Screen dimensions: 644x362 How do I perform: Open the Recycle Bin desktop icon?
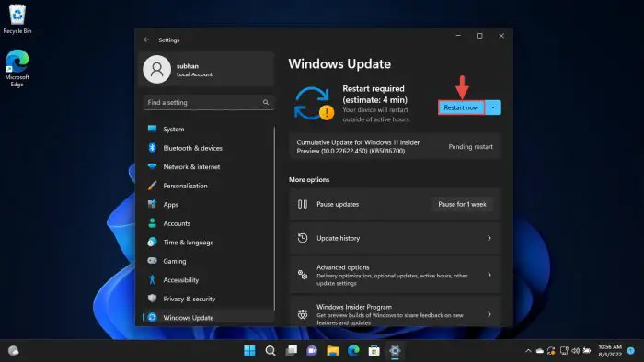click(17, 19)
